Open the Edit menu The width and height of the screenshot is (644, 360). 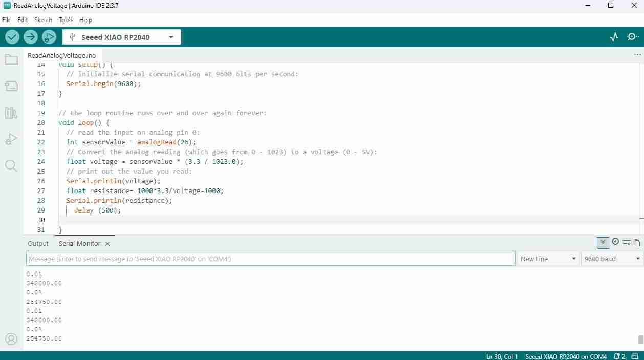tap(23, 20)
